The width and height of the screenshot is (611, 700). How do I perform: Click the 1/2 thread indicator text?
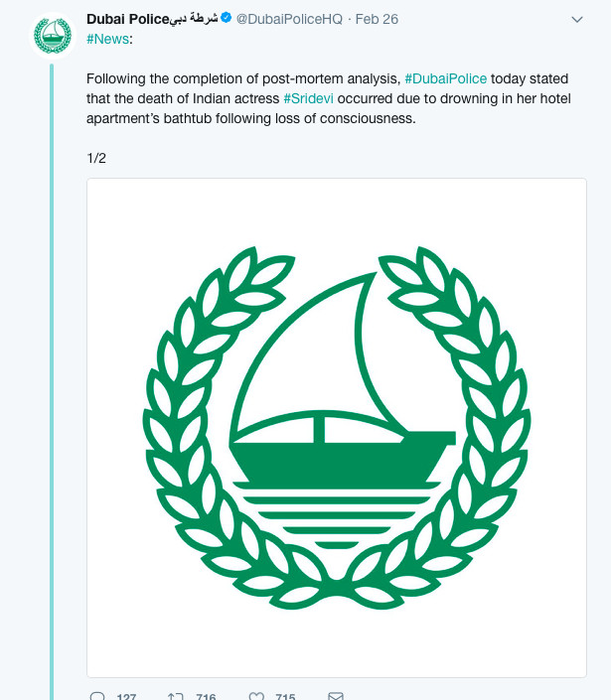(x=96, y=158)
